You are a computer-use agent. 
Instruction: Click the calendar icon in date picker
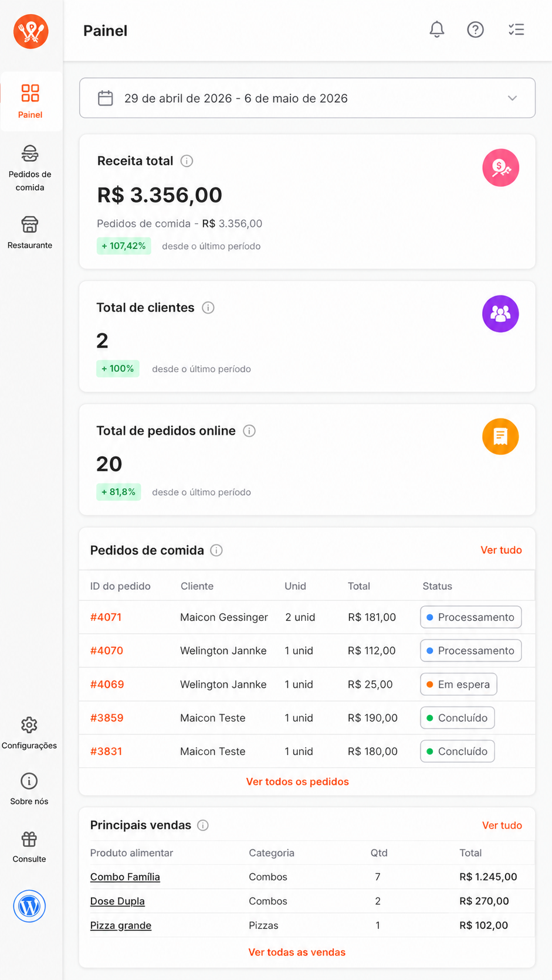pyautogui.click(x=106, y=98)
